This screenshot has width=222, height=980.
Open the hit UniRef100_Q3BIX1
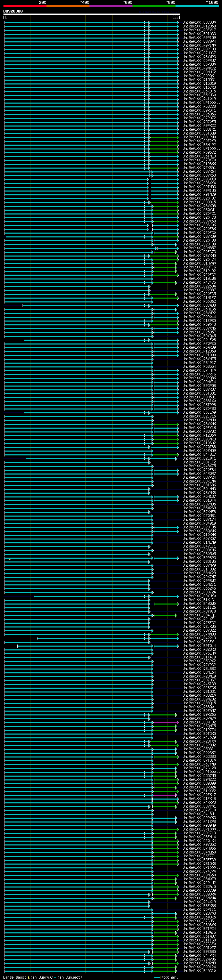(199, 129)
